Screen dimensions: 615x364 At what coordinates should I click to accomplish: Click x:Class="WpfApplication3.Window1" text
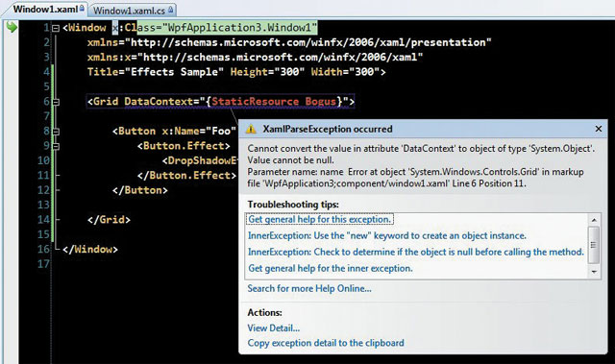[214, 28]
